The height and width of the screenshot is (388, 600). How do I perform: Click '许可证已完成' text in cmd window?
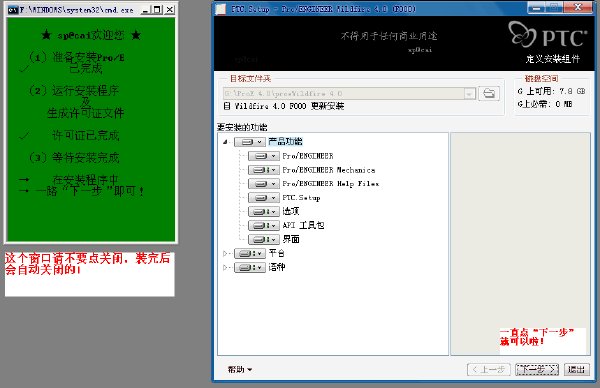pyautogui.click(x=86, y=135)
